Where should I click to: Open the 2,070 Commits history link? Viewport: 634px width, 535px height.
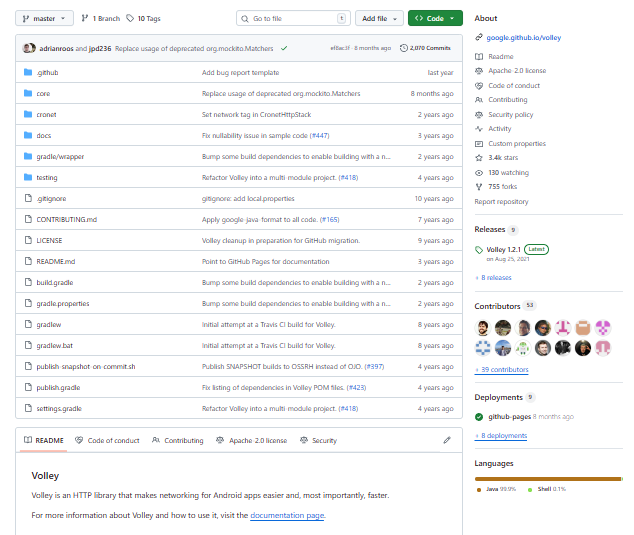tap(425, 48)
